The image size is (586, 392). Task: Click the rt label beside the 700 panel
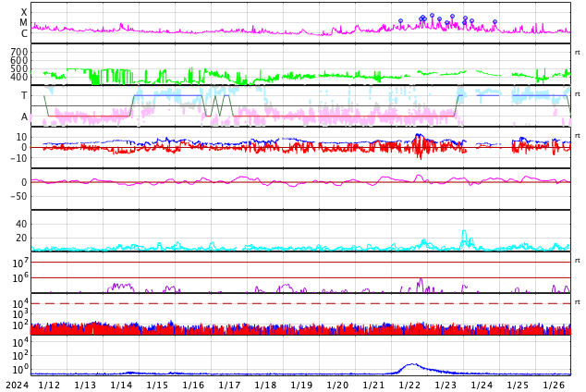578,53
